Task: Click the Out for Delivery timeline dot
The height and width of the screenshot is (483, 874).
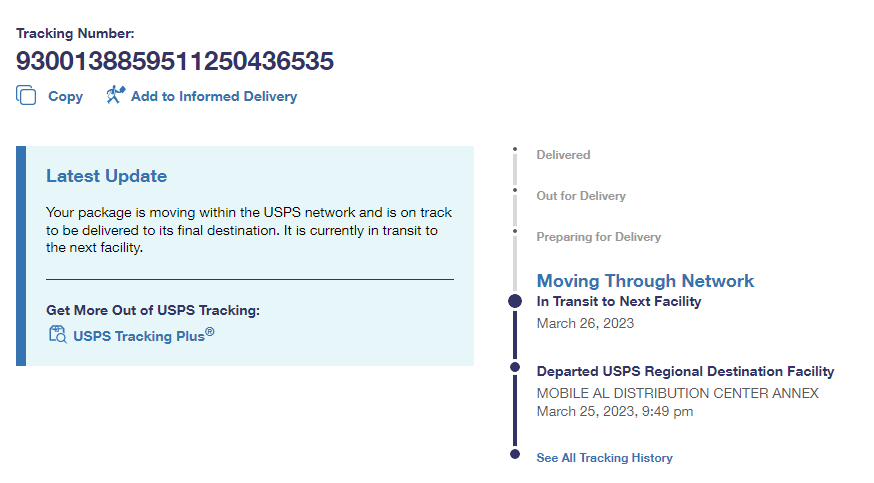Action: [515, 190]
